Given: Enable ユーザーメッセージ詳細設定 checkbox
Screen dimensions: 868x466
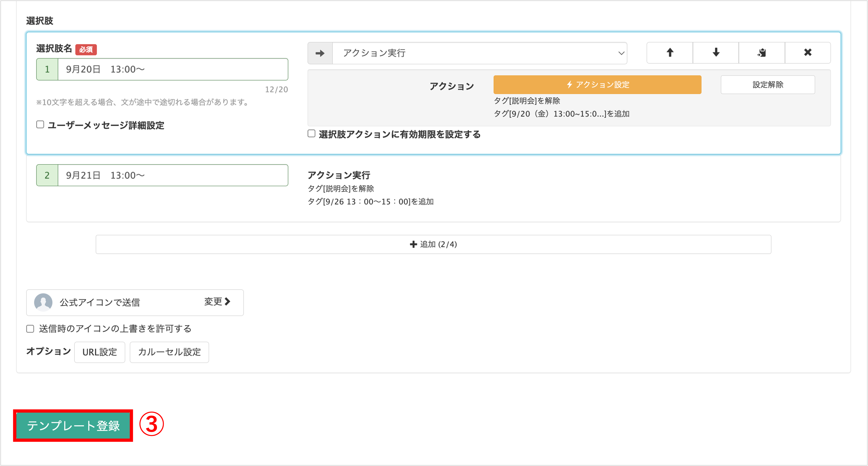Looking at the screenshot, I should click(40, 125).
